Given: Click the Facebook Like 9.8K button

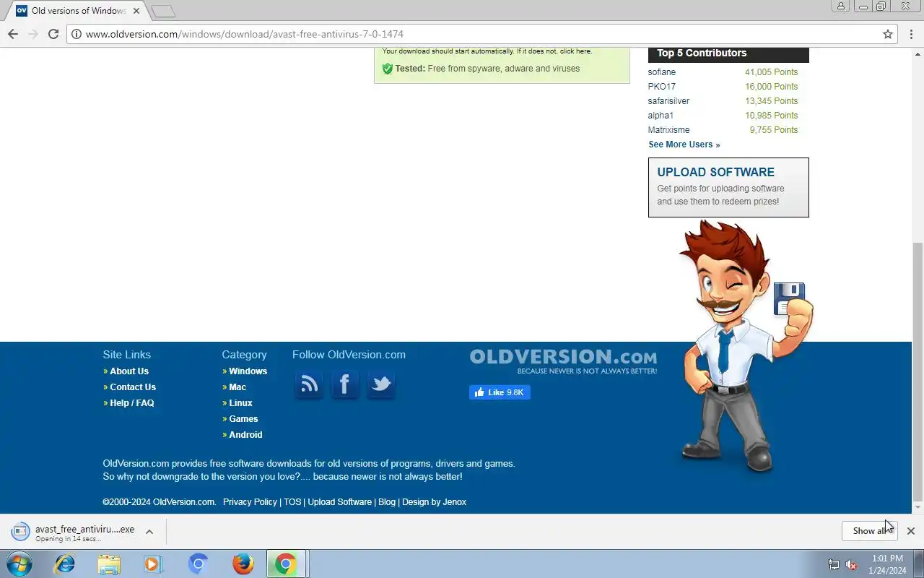Looking at the screenshot, I should (x=500, y=392).
